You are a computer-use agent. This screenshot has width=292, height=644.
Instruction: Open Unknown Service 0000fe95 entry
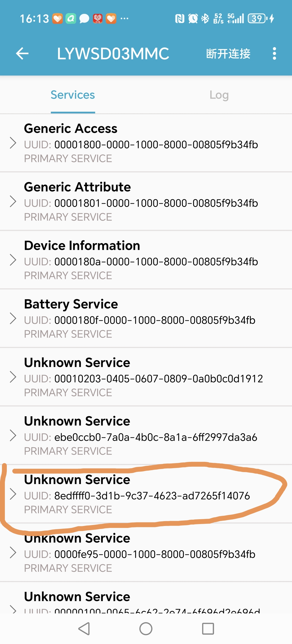coord(146,552)
